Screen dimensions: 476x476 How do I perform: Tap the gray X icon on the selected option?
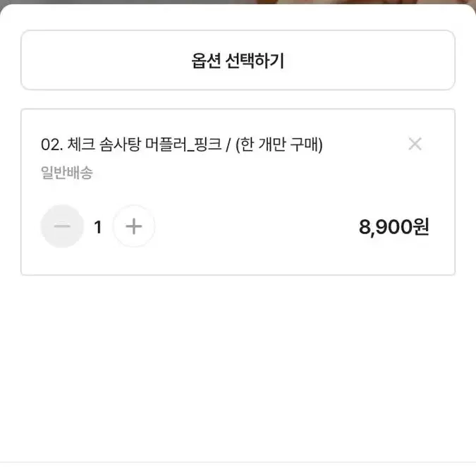[415, 144]
